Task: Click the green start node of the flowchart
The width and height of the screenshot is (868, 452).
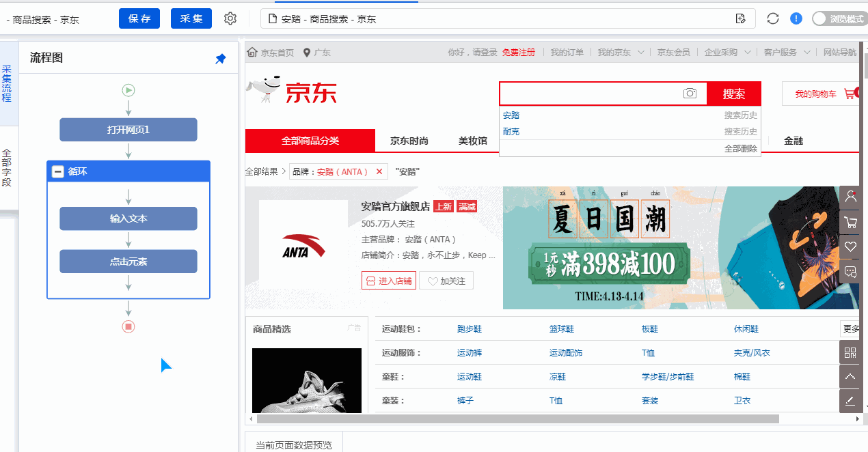Action: pos(128,90)
